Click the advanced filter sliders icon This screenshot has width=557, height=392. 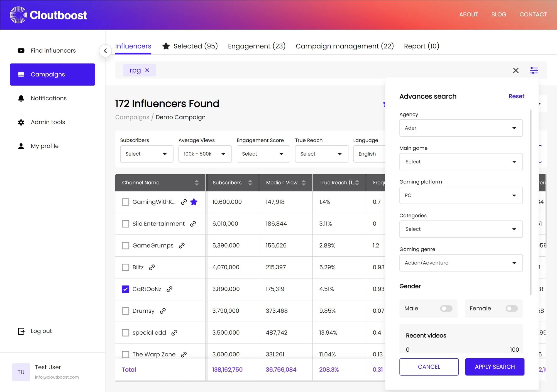(534, 70)
